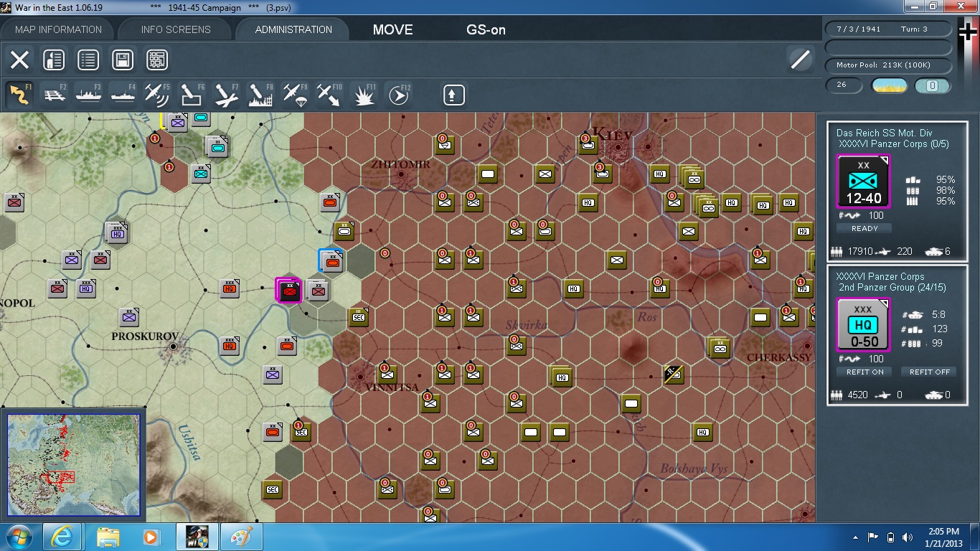Select the F1 Move mode icon
980x551 pixels.
pyautogui.click(x=20, y=95)
